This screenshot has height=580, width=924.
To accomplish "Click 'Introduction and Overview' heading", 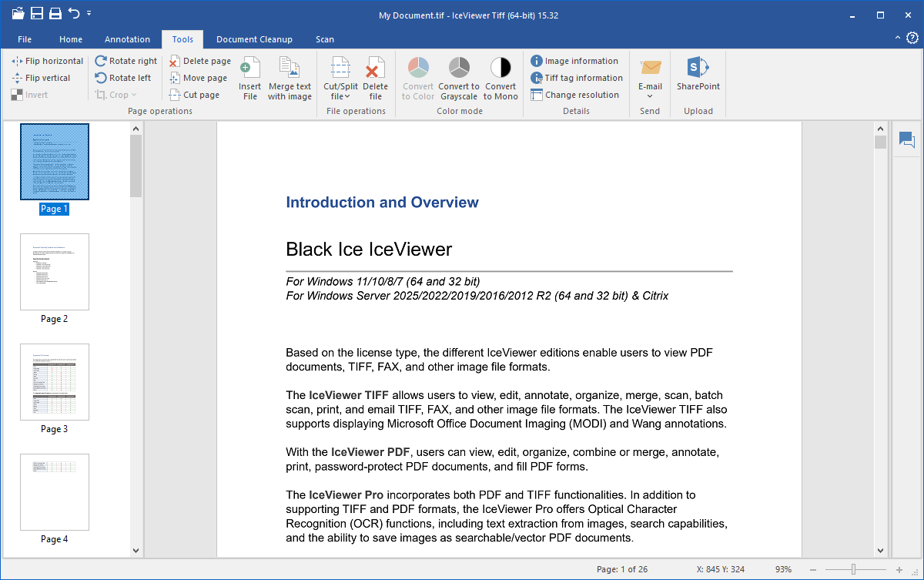I will click(x=382, y=203).
